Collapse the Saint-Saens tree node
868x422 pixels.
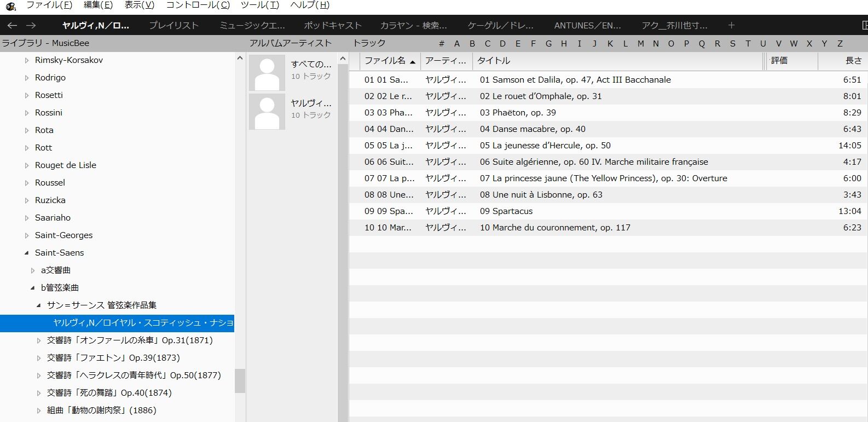pos(27,253)
